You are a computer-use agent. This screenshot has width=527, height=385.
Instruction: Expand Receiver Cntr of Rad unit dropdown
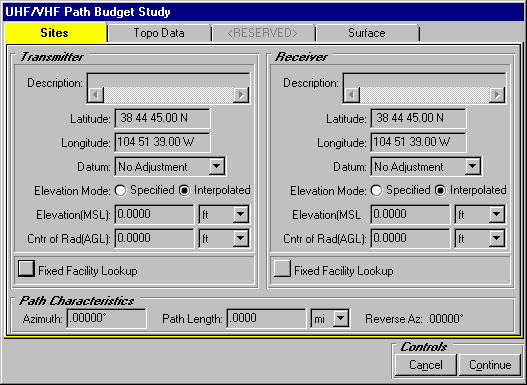click(497, 239)
